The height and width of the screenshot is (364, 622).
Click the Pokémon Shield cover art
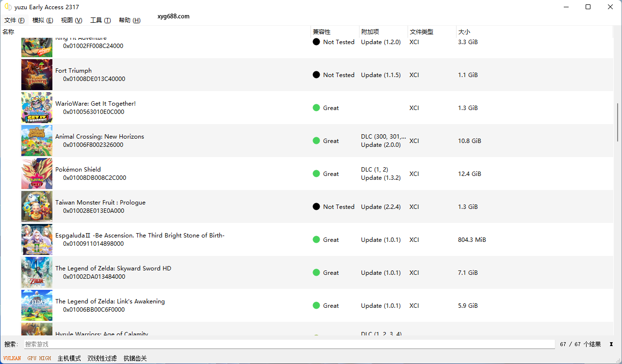[x=37, y=174]
